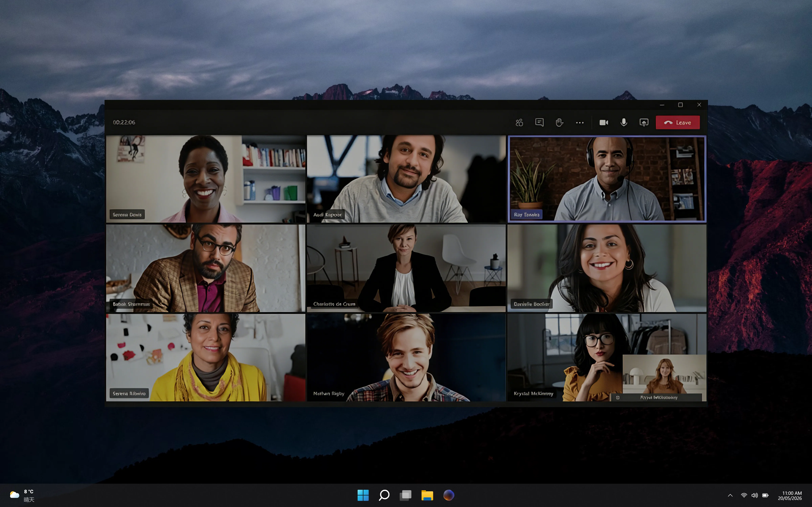
Task: Open the Windows Start menu
Action: click(363, 495)
